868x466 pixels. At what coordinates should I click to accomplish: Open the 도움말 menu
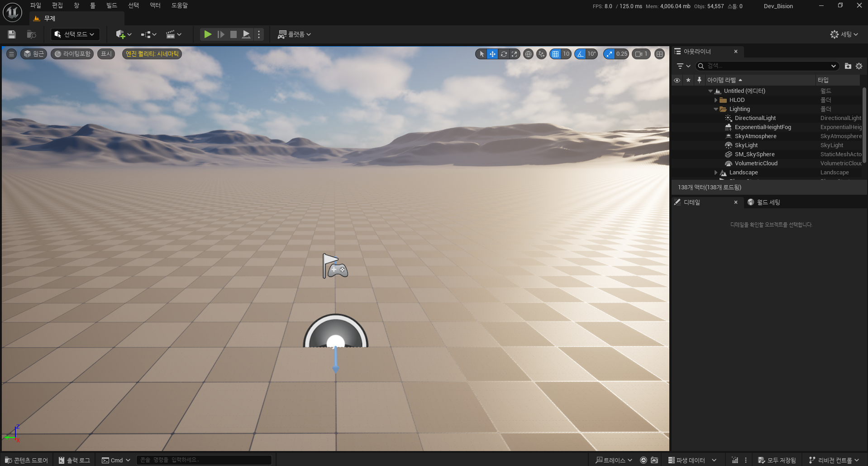click(x=180, y=5)
